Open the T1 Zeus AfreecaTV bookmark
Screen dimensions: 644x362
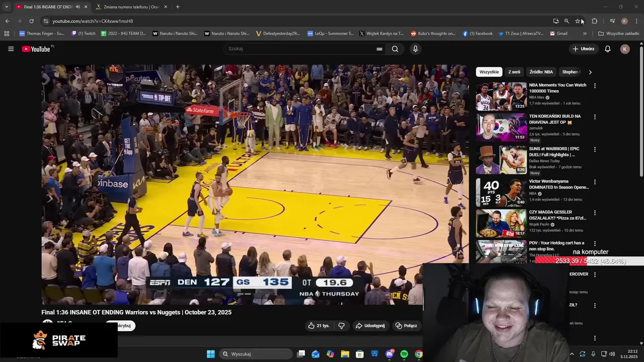click(x=521, y=34)
